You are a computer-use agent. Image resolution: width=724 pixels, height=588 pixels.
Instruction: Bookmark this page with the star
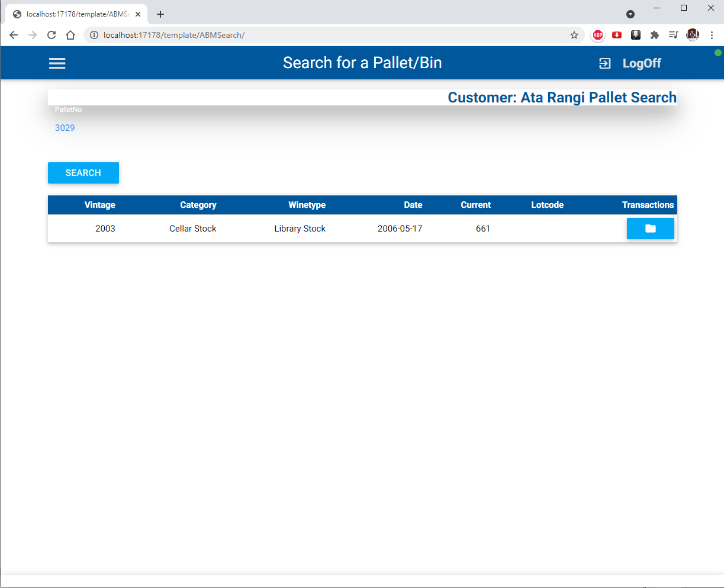[574, 35]
